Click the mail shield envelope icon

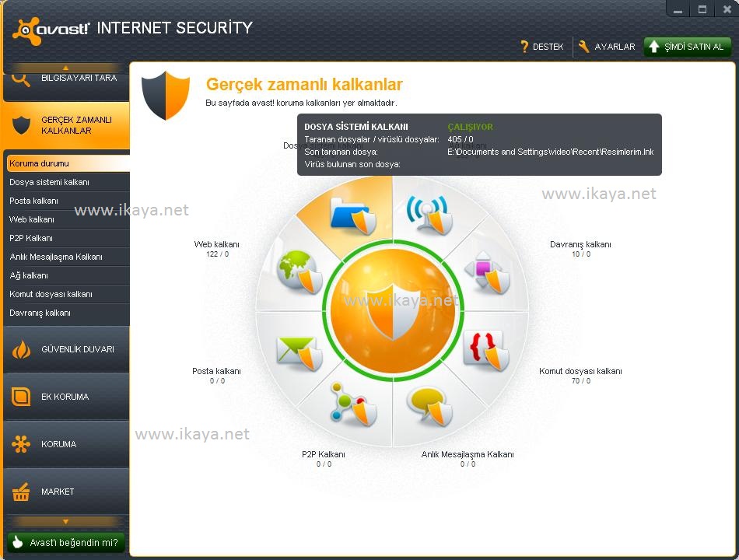(299, 353)
